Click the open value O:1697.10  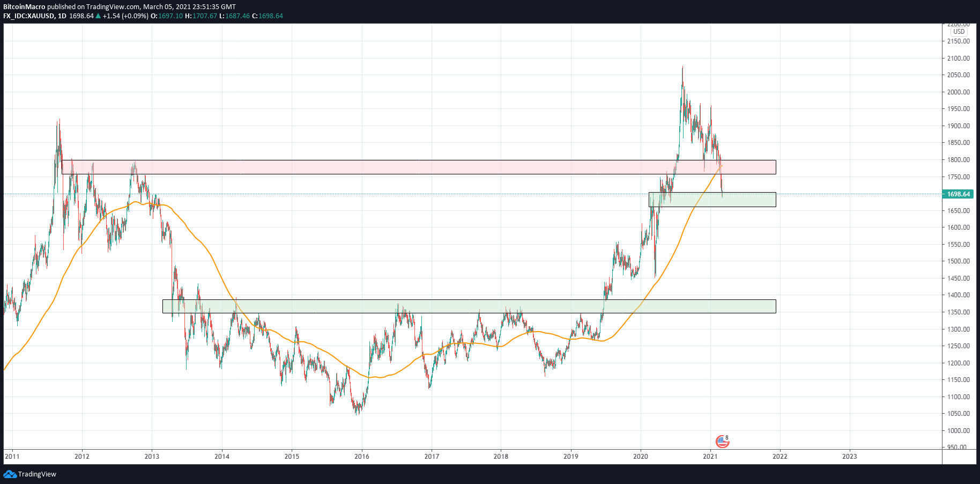tap(167, 16)
